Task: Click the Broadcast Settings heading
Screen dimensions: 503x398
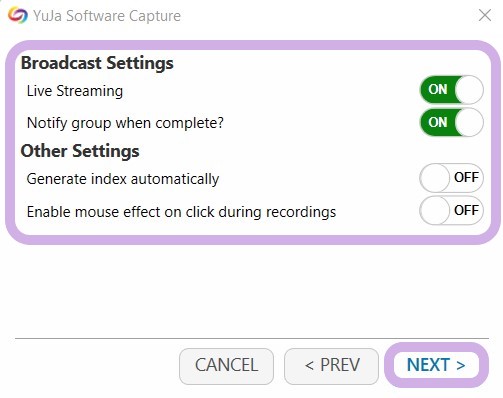Action: 97,63
